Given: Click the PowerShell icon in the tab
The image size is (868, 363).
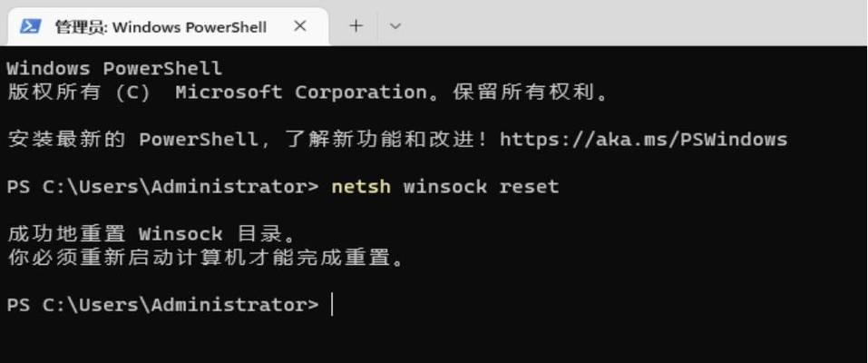Looking at the screenshot, I should click(x=30, y=26).
